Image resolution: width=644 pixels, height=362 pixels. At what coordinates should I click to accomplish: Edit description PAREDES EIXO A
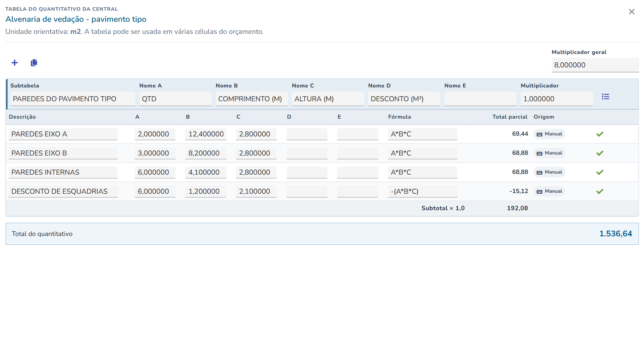coord(63,134)
